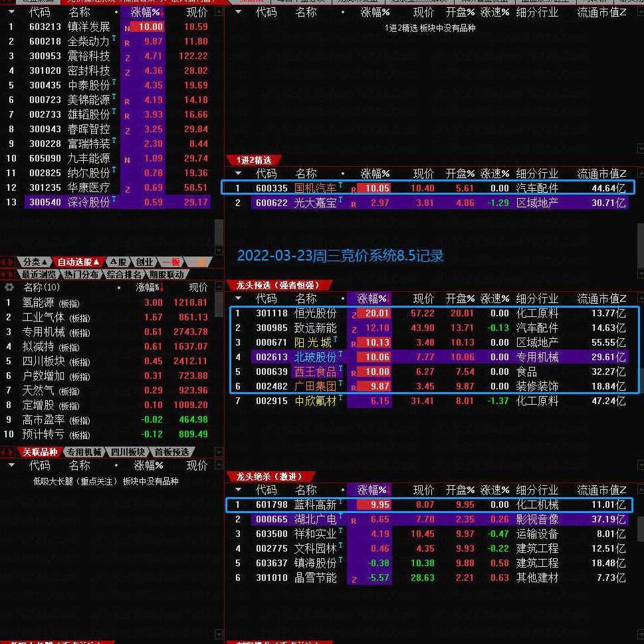This screenshot has width=644, height=644.
Task: Open the 龙头绝杀（激进） section banner
Action: pyautogui.click(x=269, y=477)
